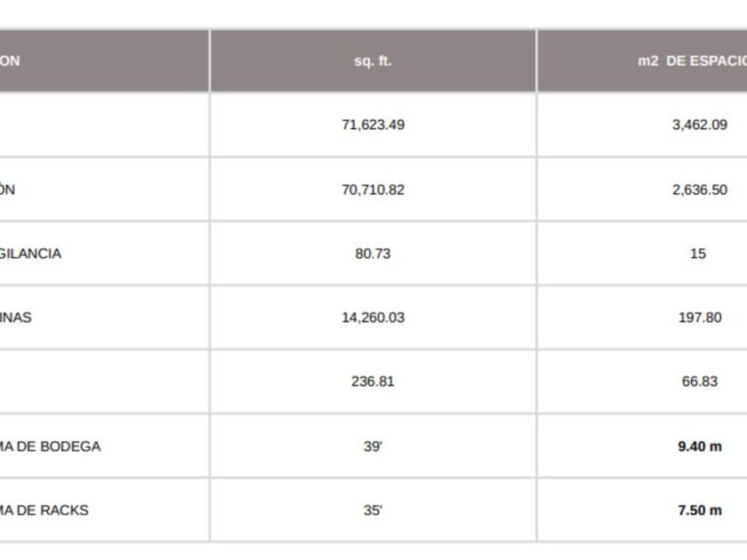
Task: Select the row label ending "DE RACKS"
Action: [x=44, y=510]
